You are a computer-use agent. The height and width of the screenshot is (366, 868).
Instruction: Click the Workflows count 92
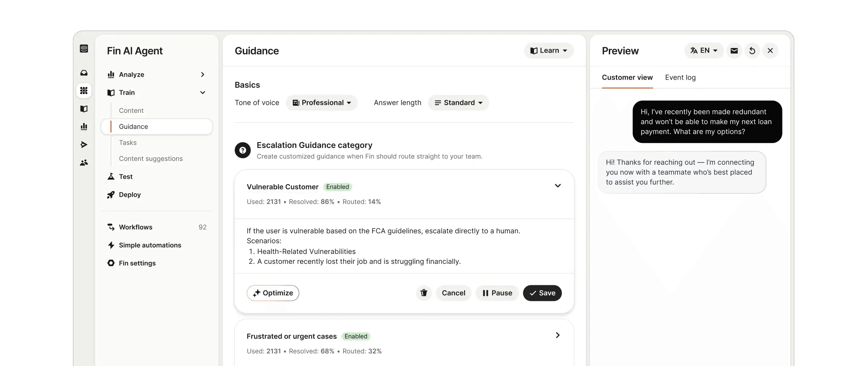[202, 227]
